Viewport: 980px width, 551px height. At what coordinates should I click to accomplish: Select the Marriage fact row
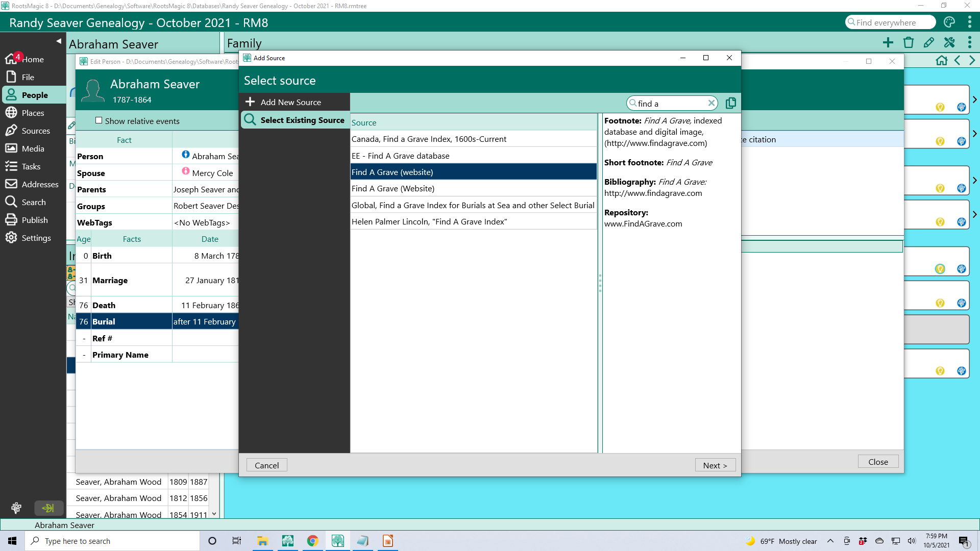point(157,280)
